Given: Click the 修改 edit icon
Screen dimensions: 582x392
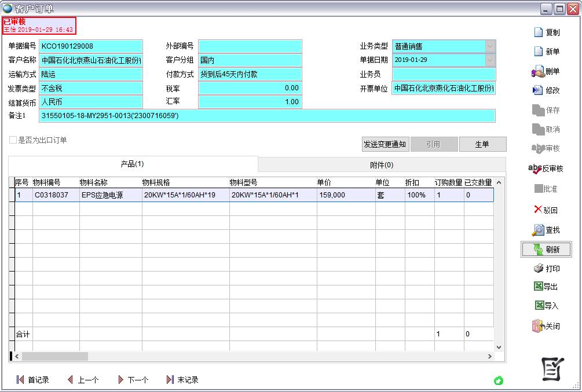Looking at the screenshot, I should 537,90.
